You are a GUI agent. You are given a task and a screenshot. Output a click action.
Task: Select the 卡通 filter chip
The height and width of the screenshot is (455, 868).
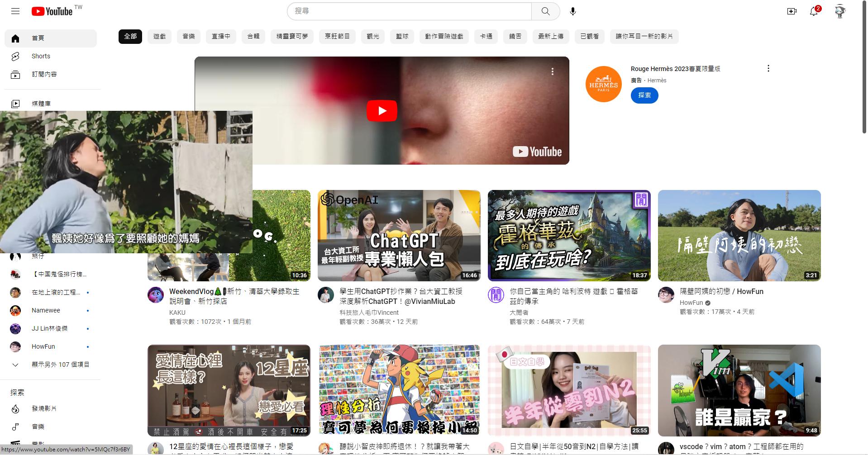point(486,36)
